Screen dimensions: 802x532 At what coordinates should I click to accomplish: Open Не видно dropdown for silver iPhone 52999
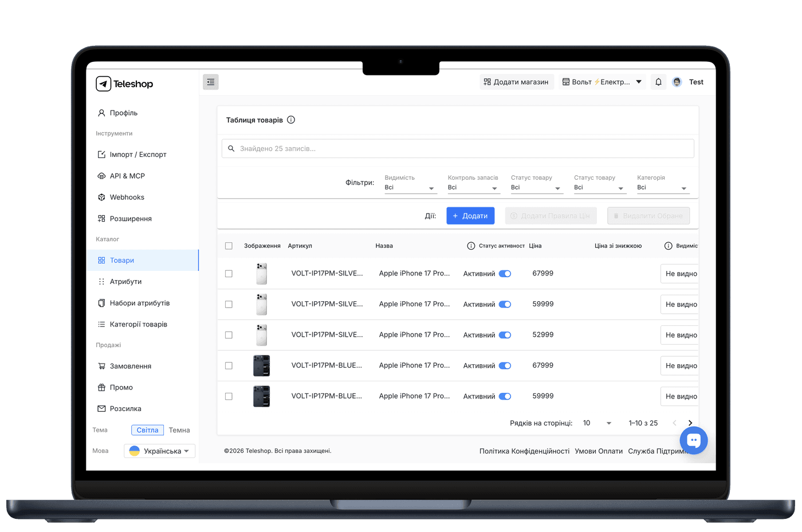(680, 335)
